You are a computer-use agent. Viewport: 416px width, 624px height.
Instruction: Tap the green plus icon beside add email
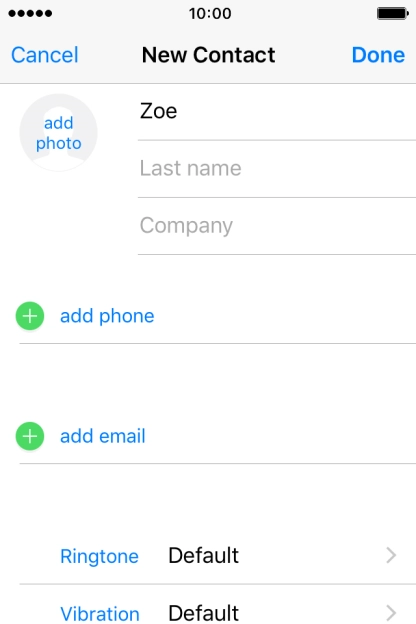tap(30, 436)
